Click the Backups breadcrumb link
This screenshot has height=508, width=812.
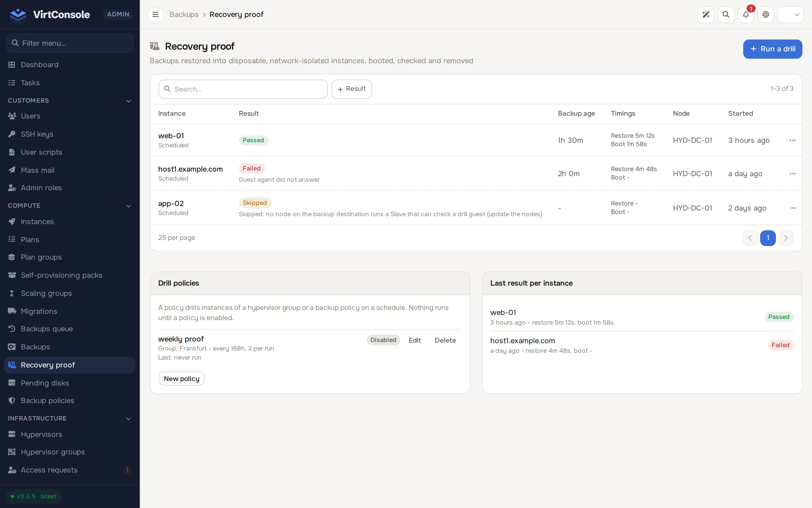point(184,14)
